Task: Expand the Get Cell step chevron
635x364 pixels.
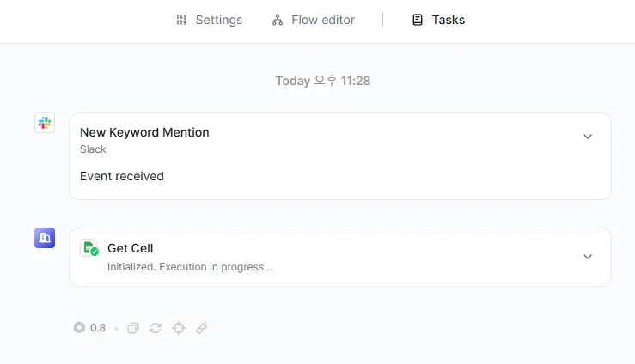Action: click(x=588, y=257)
